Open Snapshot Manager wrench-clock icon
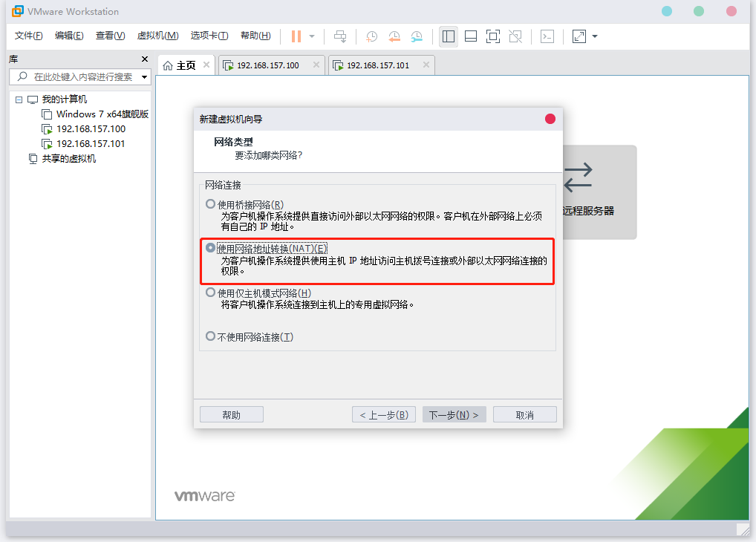This screenshot has height=542, width=756. pos(417,36)
